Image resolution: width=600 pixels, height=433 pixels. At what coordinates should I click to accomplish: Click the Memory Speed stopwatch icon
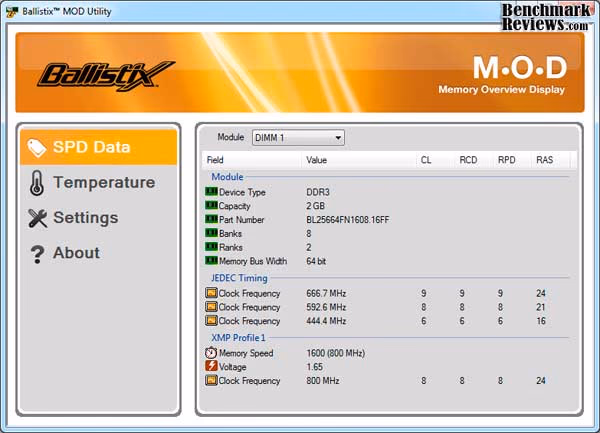[211, 352]
